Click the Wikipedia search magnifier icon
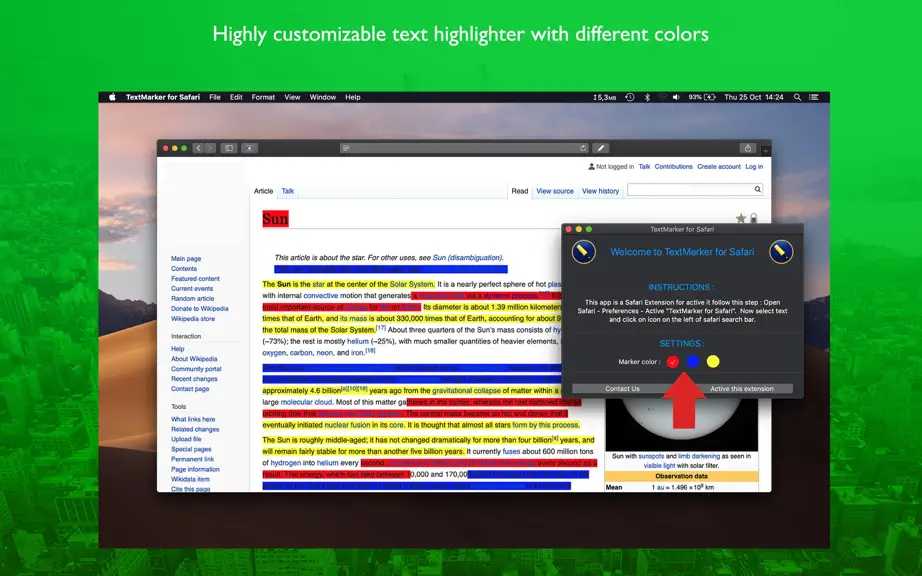 (757, 189)
